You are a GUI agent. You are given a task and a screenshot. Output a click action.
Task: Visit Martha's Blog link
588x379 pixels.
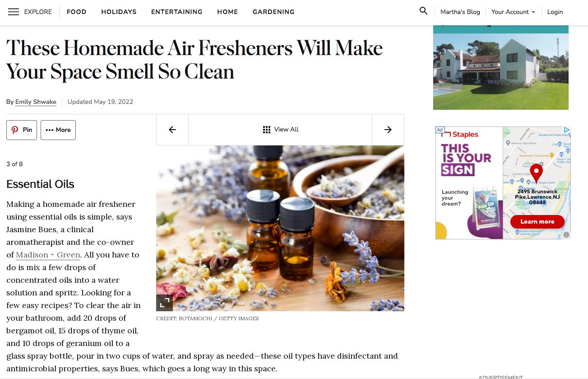tap(460, 12)
